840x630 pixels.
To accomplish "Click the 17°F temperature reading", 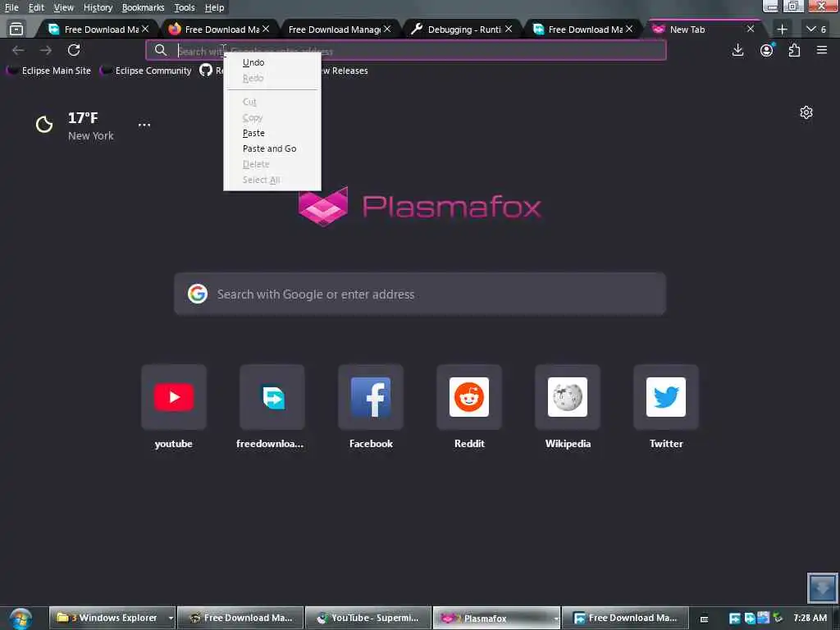I will coord(83,118).
